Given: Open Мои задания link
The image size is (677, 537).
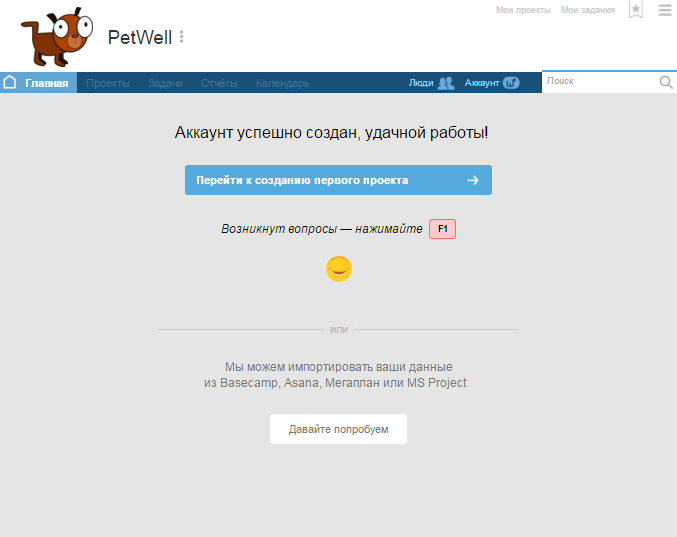Looking at the screenshot, I should pyautogui.click(x=588, y=10).
